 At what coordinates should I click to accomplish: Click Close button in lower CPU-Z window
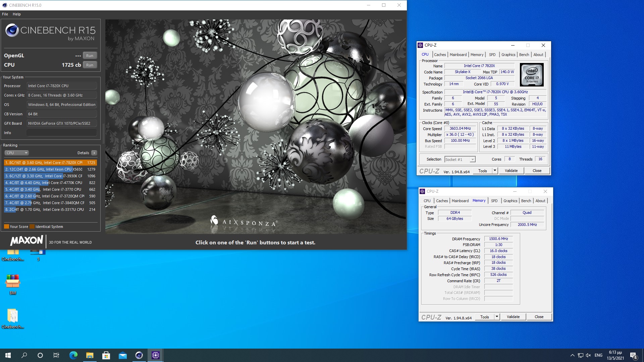tap(539, 317)
